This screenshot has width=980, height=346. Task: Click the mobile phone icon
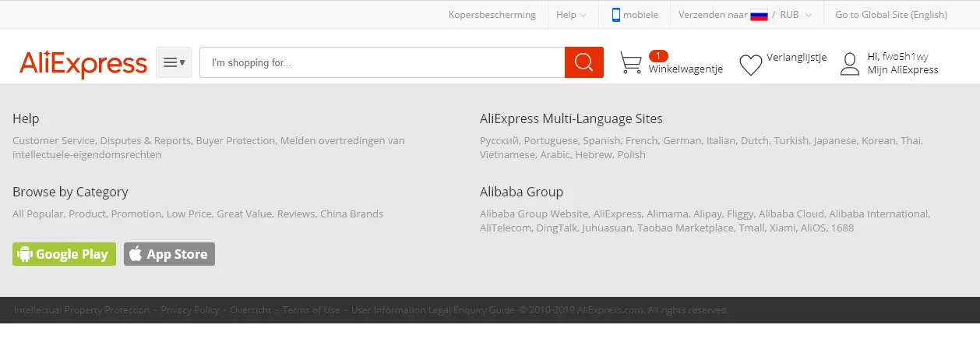coord(615,14)
